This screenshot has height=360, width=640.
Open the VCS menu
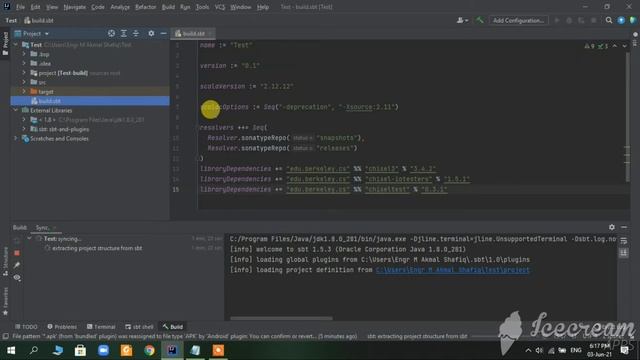click(220, 7)
